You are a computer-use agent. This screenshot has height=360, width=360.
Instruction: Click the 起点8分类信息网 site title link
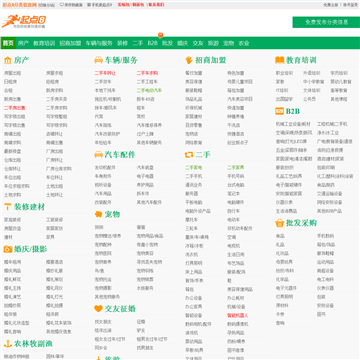pos(20,5)
